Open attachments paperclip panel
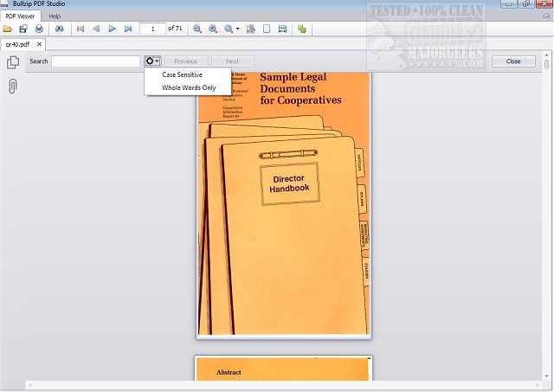 pyautogui.click(x=12, y=87)
